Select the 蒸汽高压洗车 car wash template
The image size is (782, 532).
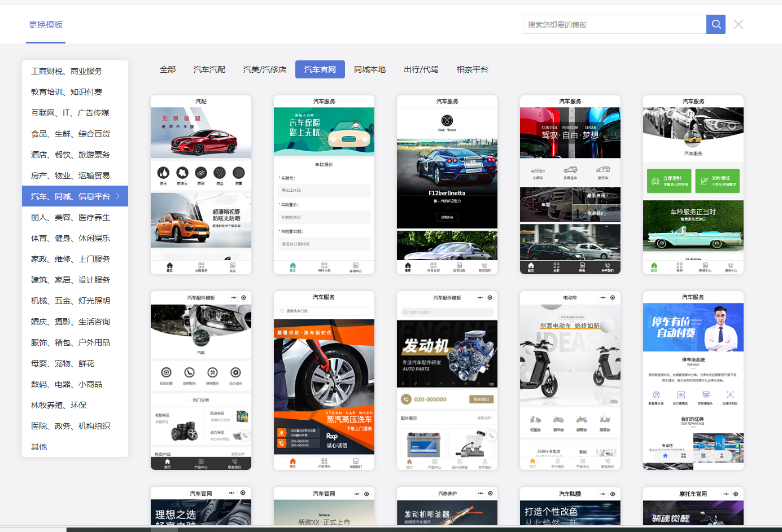coord(324,381)
